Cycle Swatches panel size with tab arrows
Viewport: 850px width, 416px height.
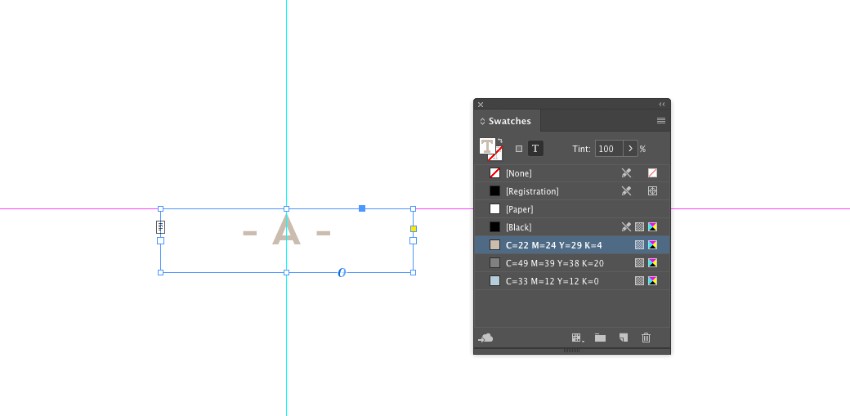coord(482,121)
